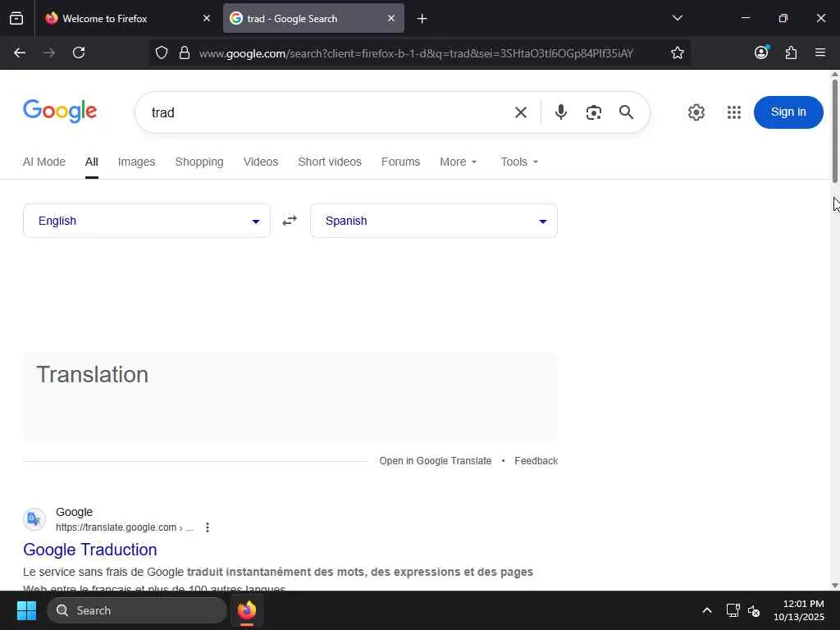The image size is (840, 630).
Task: Open network status tray icon
Action: (x=733, y=610)
